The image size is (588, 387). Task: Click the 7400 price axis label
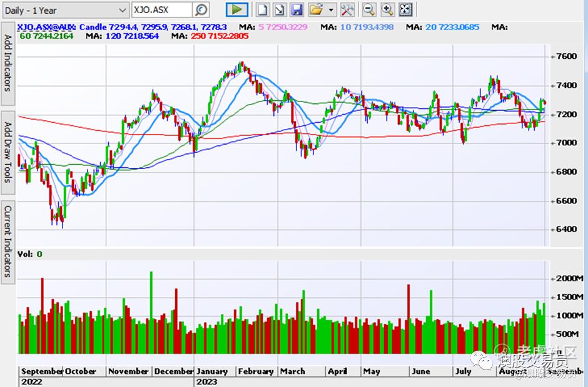click(x=566, y=85)
